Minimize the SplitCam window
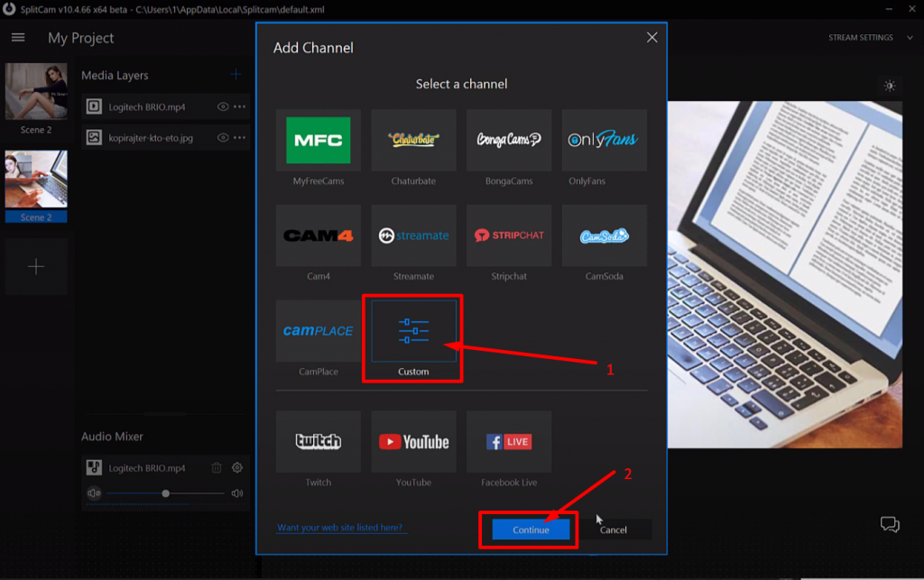Screen dimensions: 924x580 point(889,9)
